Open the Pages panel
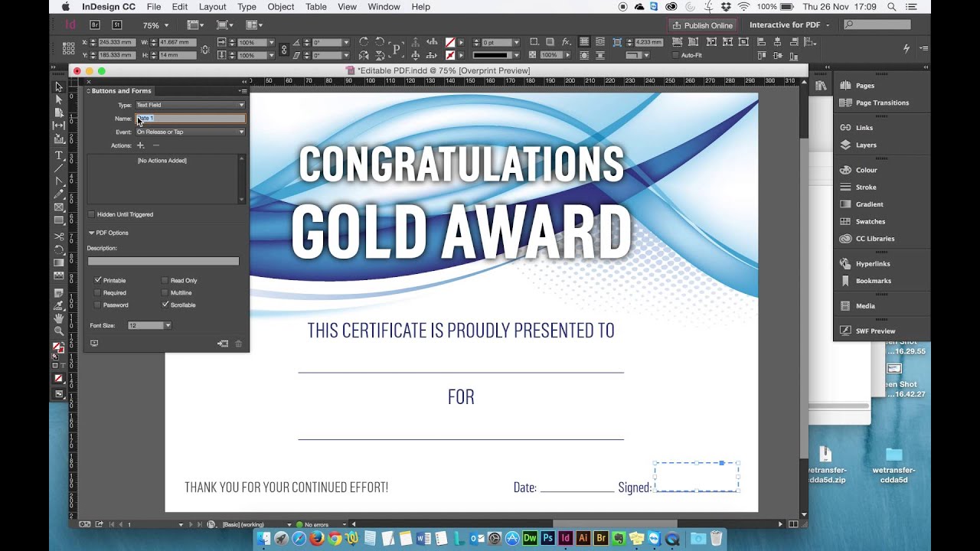 (864, 86)
